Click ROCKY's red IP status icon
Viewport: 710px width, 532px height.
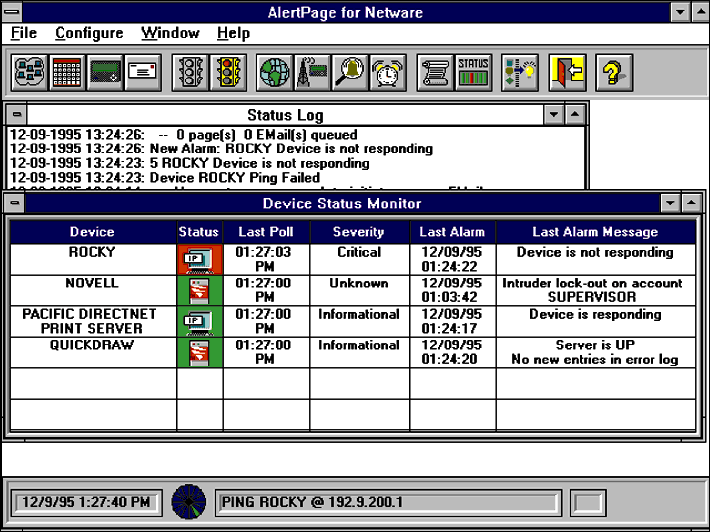pyautogui.click(x=200, y=260)
